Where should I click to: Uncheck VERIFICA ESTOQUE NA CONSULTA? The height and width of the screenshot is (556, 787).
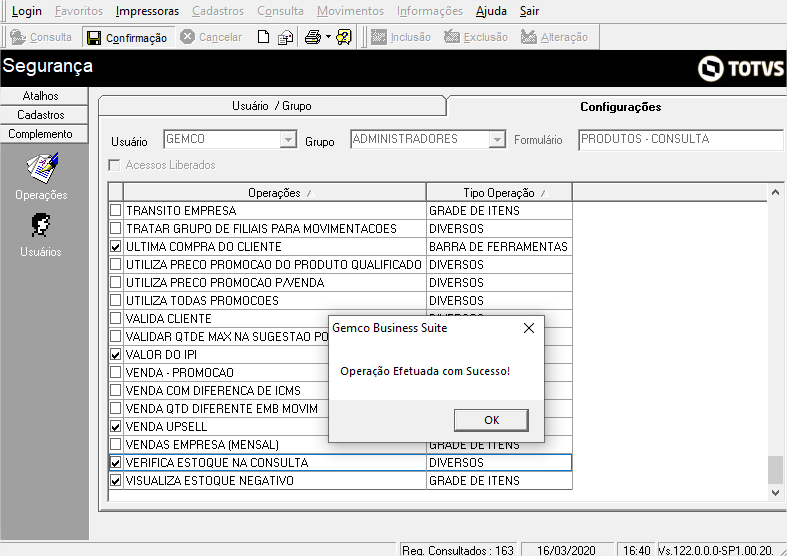tap(115, 462)
